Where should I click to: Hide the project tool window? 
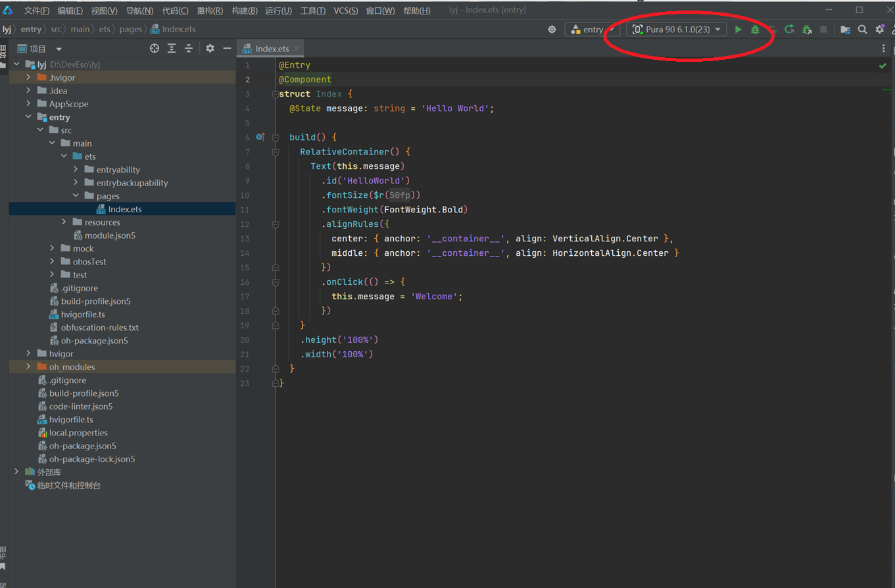227,49
